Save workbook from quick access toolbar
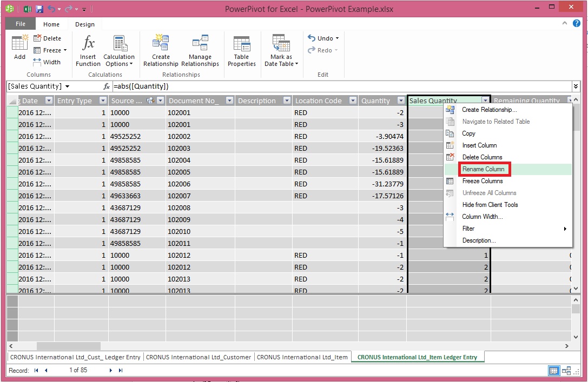 pos(38,9)
